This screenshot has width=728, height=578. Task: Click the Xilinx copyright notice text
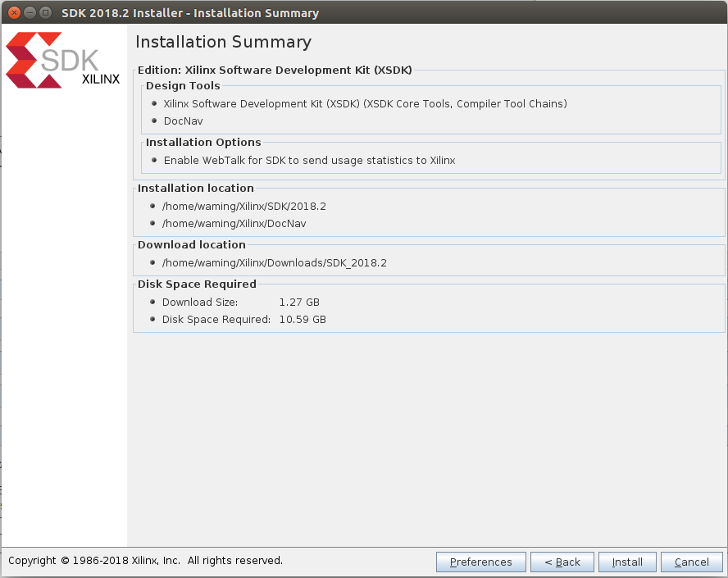145,560
